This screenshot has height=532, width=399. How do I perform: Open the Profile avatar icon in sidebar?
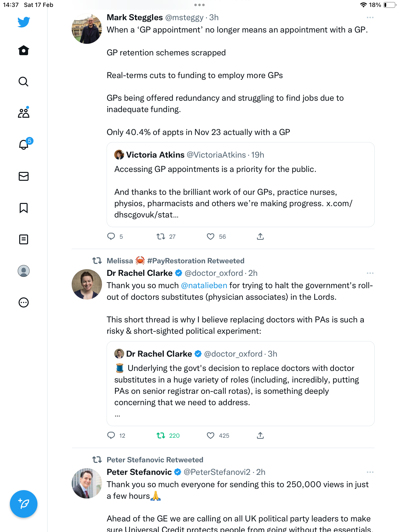pyautogui.click(x=24, y=271)
